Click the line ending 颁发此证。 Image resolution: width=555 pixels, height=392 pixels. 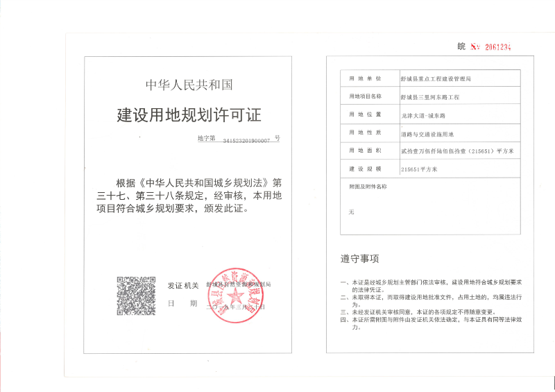click(x=173, y=208)
